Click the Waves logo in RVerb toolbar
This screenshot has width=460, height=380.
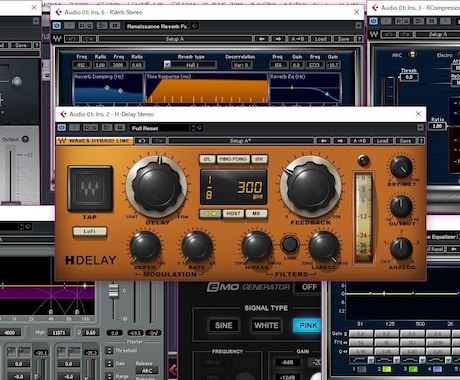click(57, 39)
